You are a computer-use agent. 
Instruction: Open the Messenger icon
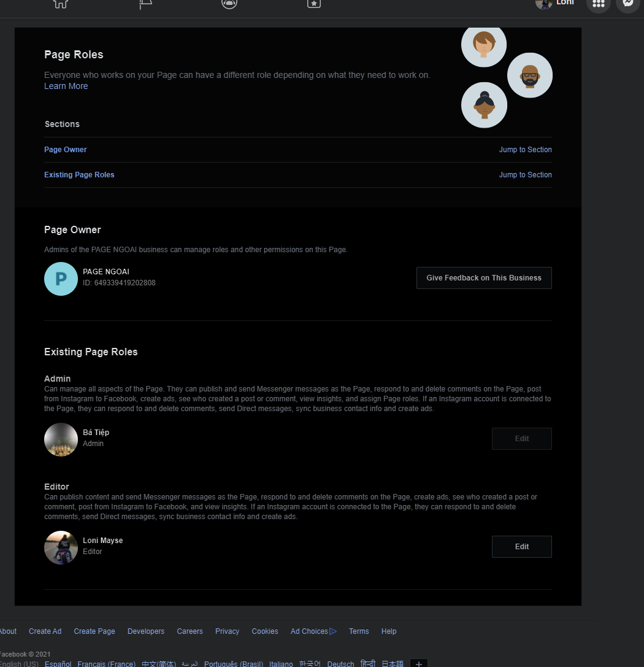click(x=628, y=4)
